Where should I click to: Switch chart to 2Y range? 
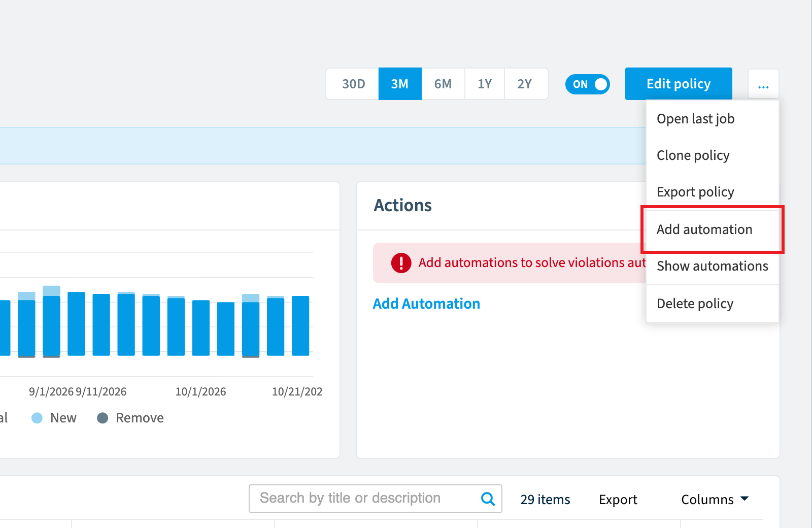pos(525,84)
